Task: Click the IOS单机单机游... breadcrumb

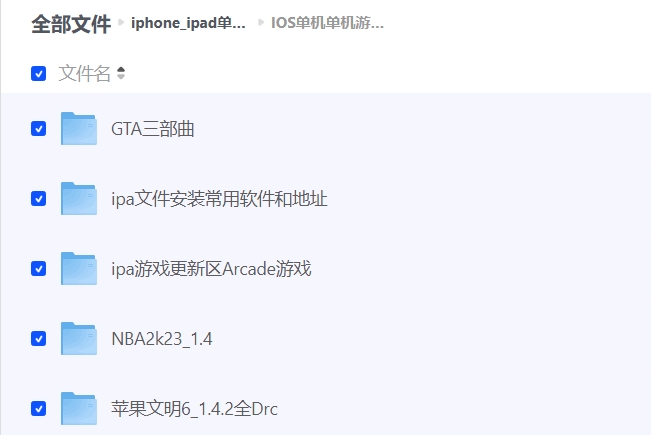Action: point(327,23)
